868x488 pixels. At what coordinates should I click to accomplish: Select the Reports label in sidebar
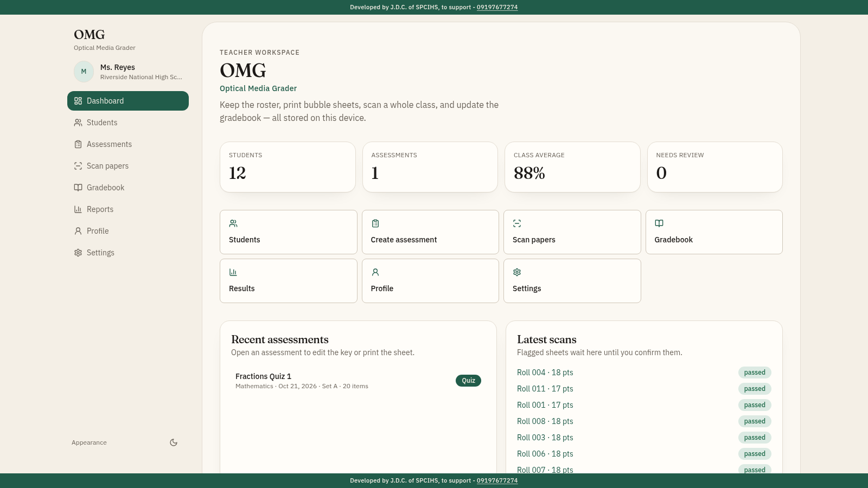(x=100, y=209)
